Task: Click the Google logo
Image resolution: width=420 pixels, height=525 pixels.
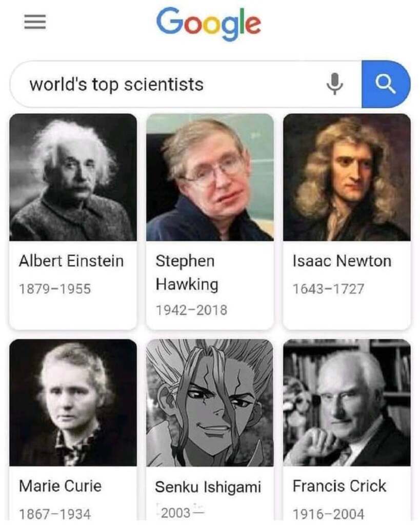Action: point(208,24)
